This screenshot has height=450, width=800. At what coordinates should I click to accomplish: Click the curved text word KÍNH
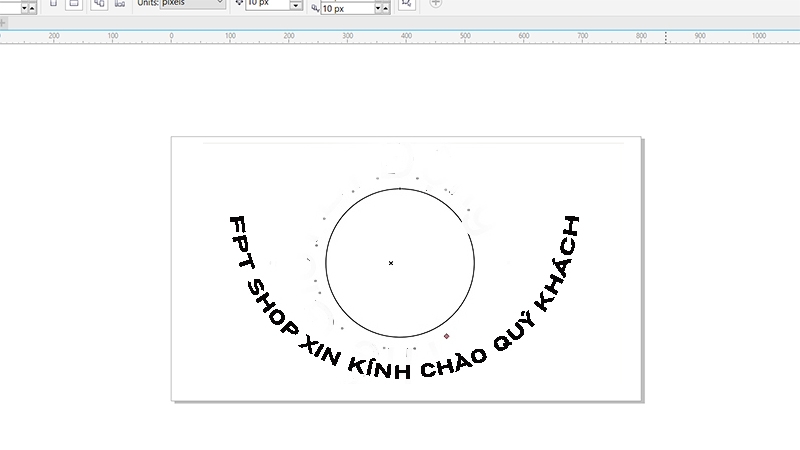380,366
